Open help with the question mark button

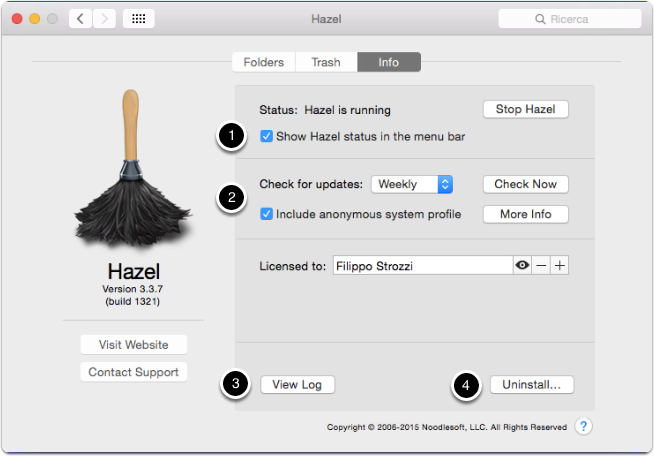584,426
